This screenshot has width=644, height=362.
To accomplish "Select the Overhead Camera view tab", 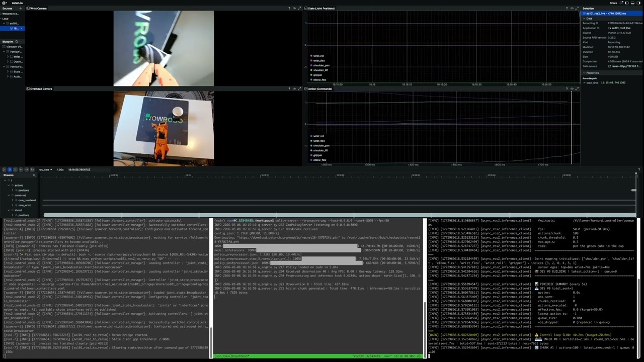I will (39, 88).
